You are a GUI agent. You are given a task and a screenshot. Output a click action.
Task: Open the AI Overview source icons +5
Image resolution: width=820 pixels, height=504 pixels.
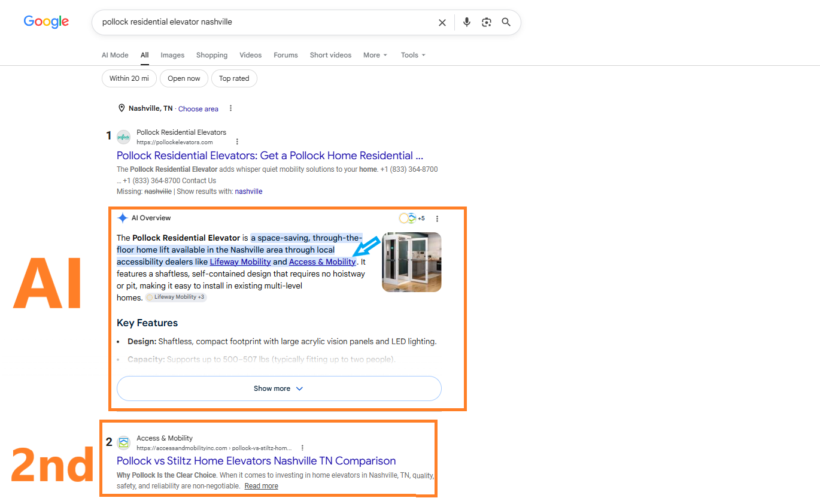click(412, 218)
